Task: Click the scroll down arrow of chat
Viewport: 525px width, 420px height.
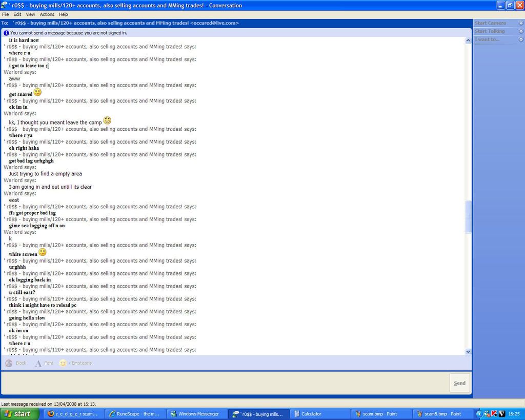Action: tap(468, 352)
